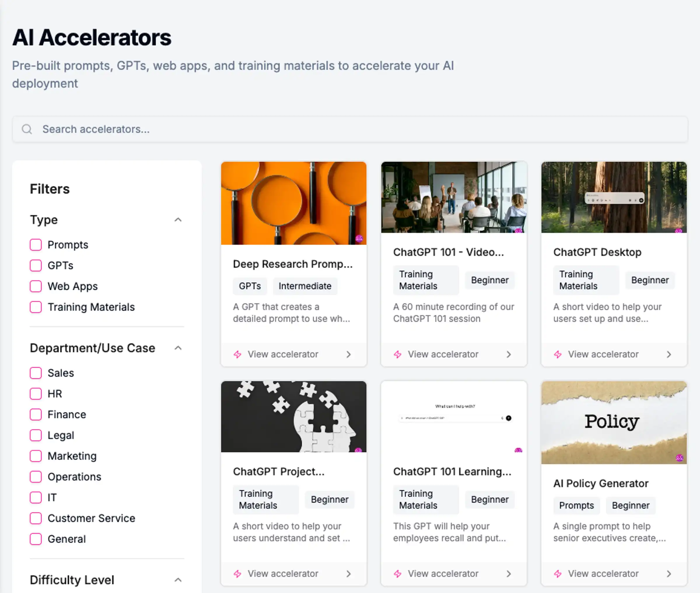
Task: Click lightning icon on ChatGPT Project card
Action: (x=238, y=574)
